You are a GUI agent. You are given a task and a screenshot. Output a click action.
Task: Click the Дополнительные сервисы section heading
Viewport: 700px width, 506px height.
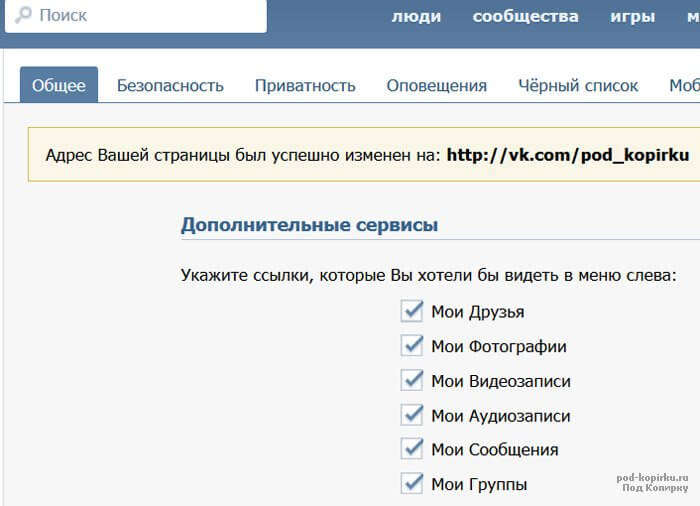(x=309, y=225)
